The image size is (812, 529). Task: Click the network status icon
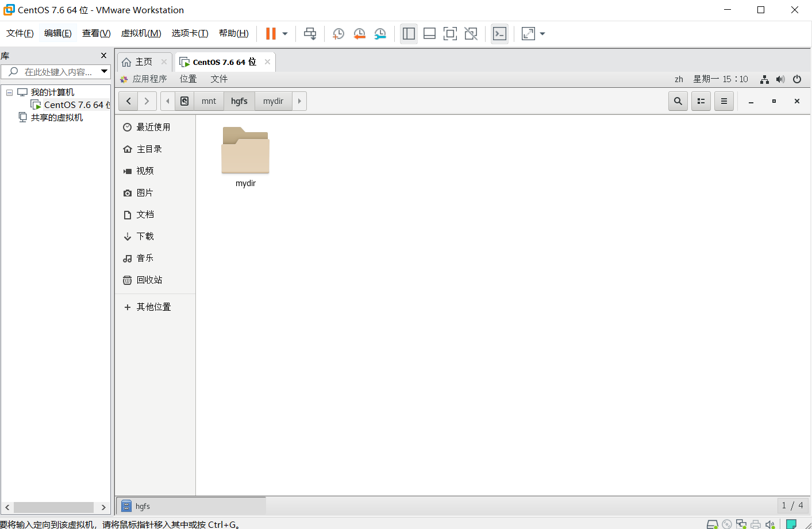(764, 79)
